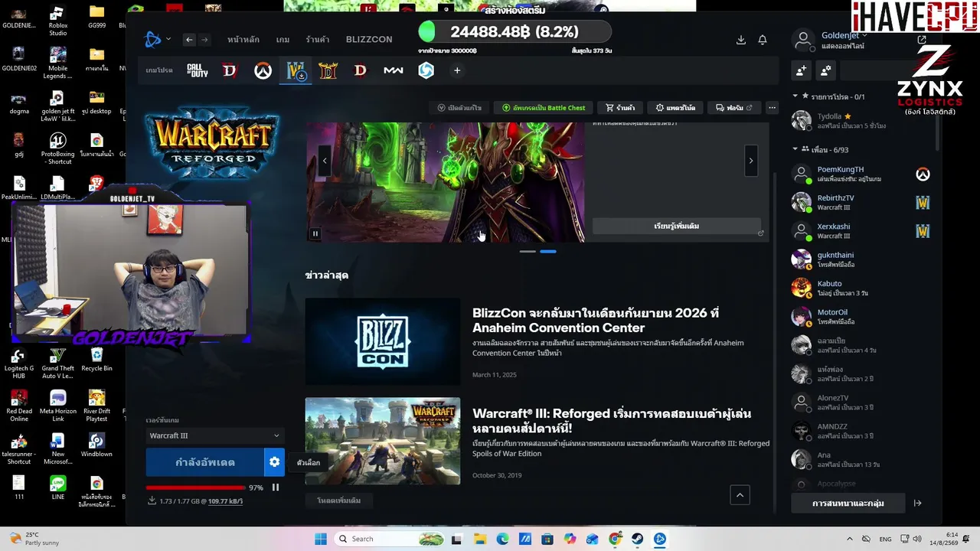Collapse the เพื่อน friends group

coord(820,149)
